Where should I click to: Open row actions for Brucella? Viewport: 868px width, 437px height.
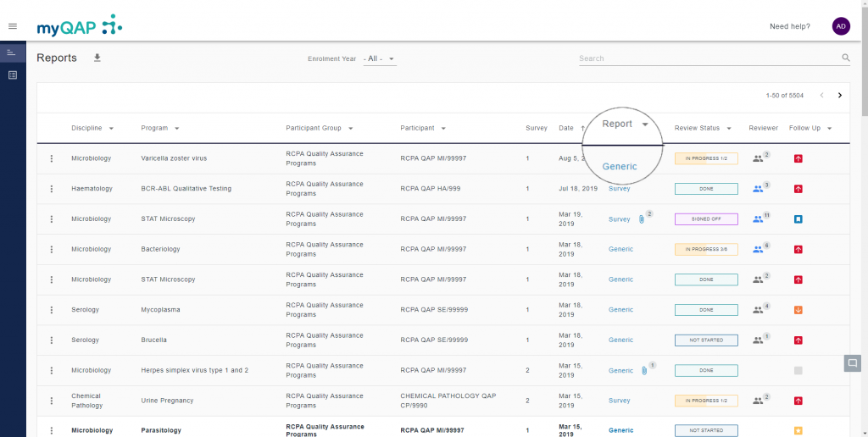pyautogui.click(x=52, y=340)
